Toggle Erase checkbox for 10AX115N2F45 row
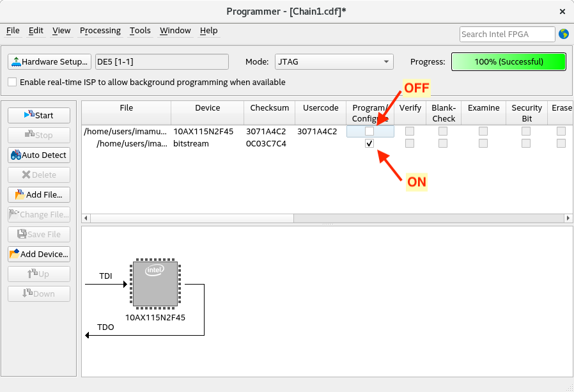The width and height of the screenshot is (574, 392). [x=561, y=131]
